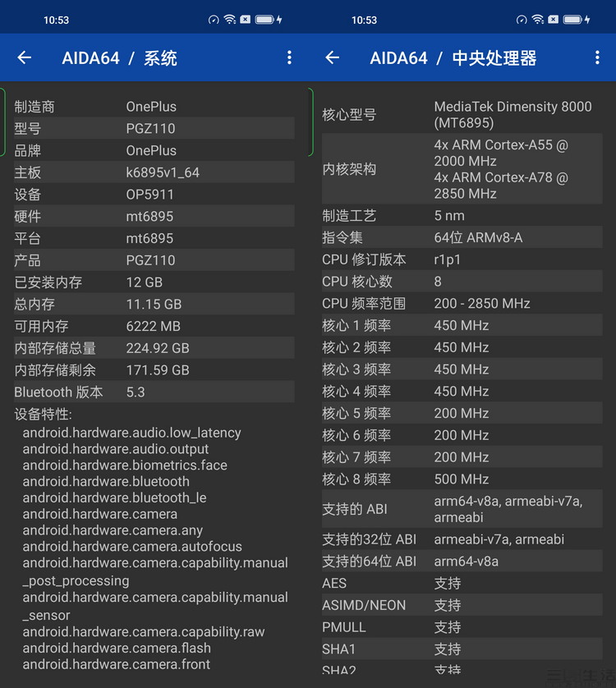Select the Bluetooth 版本 5.3 row
Screen dimensions: 616x688
tap(154, 392)
